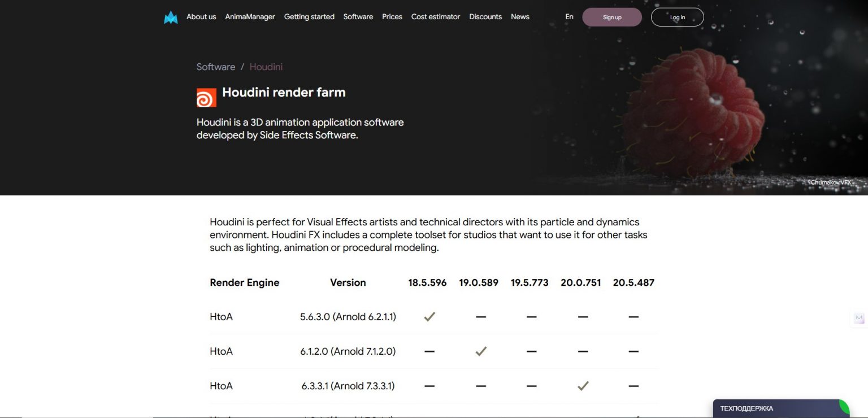Viewport: 868px width, 418px height.
Task: Click the Log in button
Action: coord(677,17)
